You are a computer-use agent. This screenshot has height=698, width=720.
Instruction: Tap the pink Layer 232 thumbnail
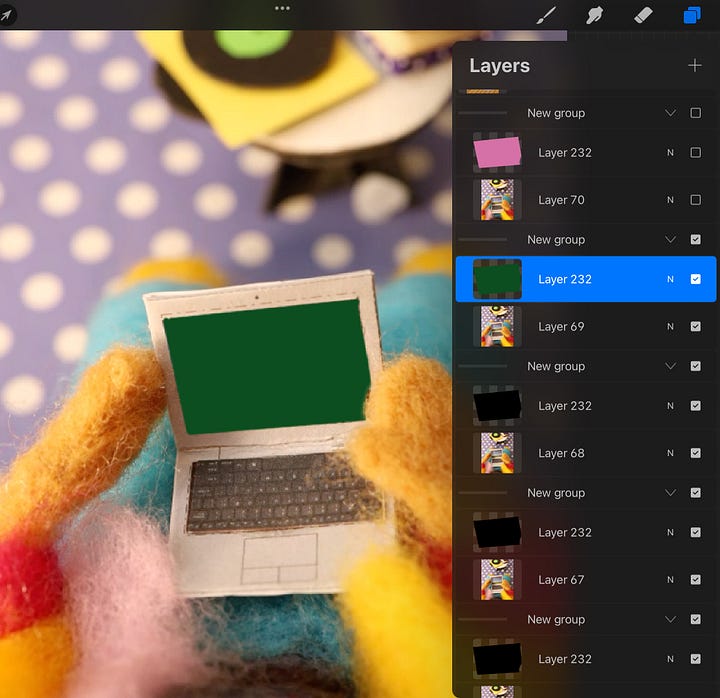coord(497,152)
